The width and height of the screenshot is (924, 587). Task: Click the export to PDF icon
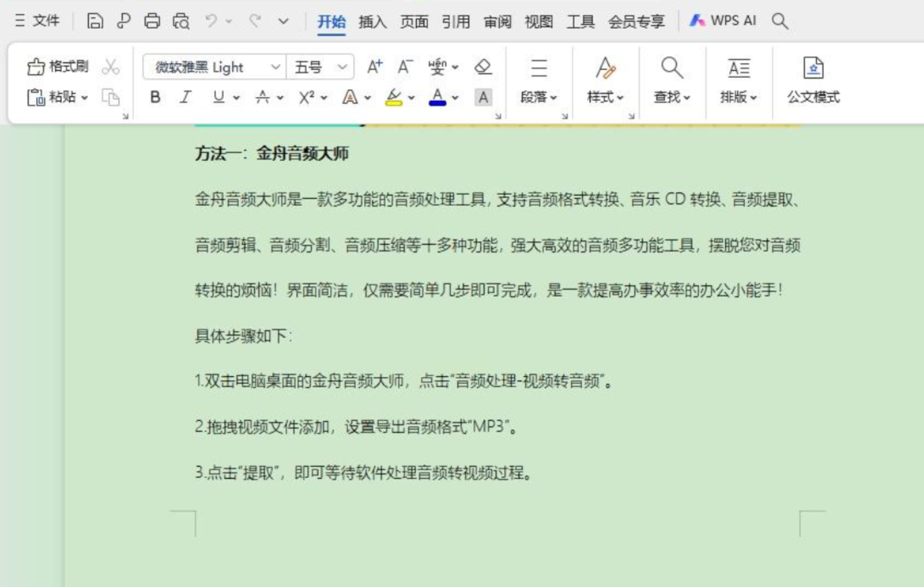pos(124,21)
